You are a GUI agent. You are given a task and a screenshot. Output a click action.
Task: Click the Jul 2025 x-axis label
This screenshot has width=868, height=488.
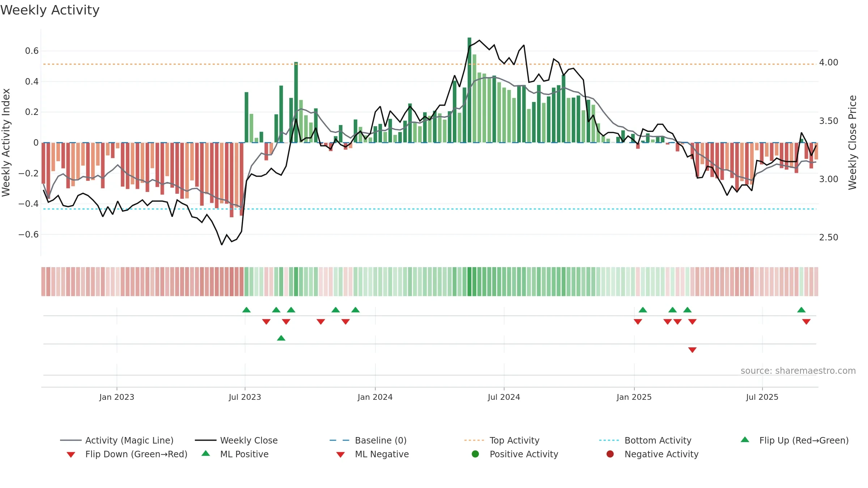[762, 397]
